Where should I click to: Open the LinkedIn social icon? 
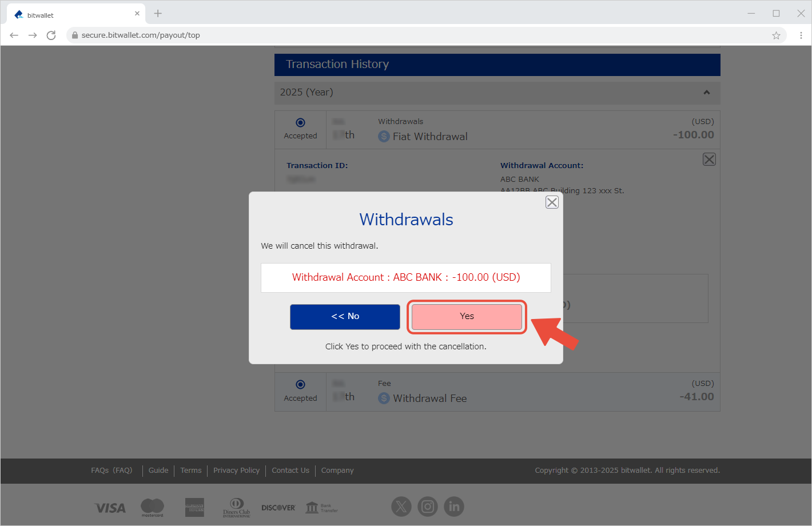tap(454, 507)
